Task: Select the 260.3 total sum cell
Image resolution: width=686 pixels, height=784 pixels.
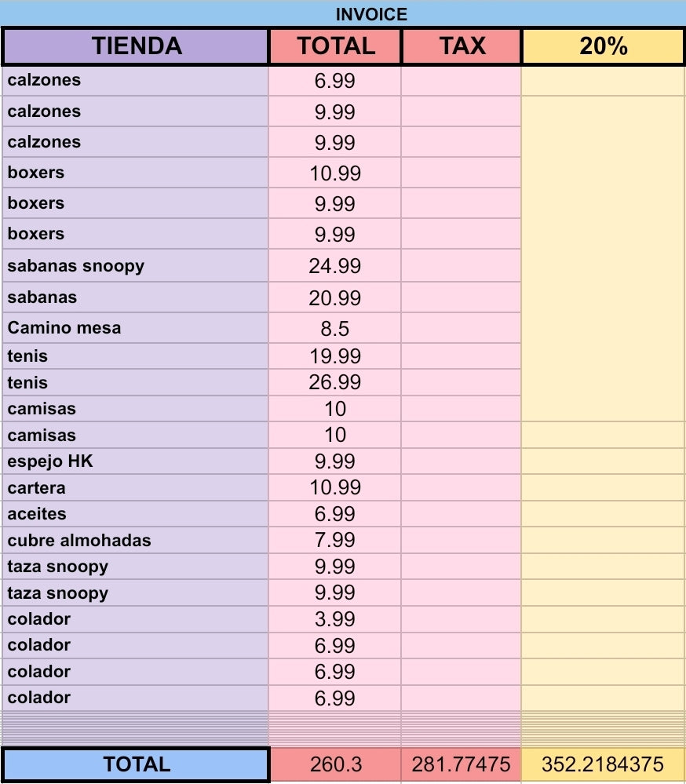Action: coord(335,764)
